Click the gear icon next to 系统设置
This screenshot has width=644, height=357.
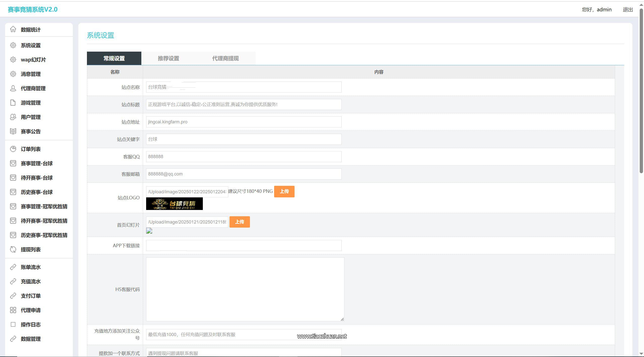(x=13, y=45)
